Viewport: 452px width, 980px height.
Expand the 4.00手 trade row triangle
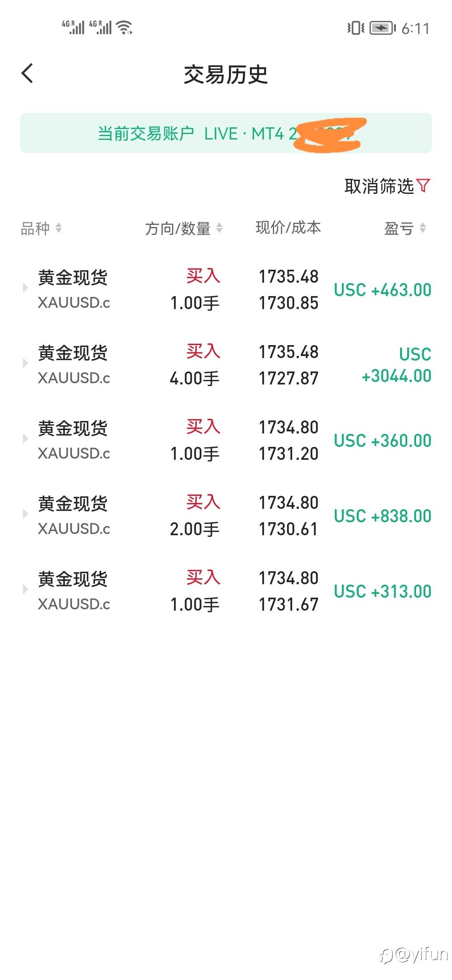(x=25, y=363)
